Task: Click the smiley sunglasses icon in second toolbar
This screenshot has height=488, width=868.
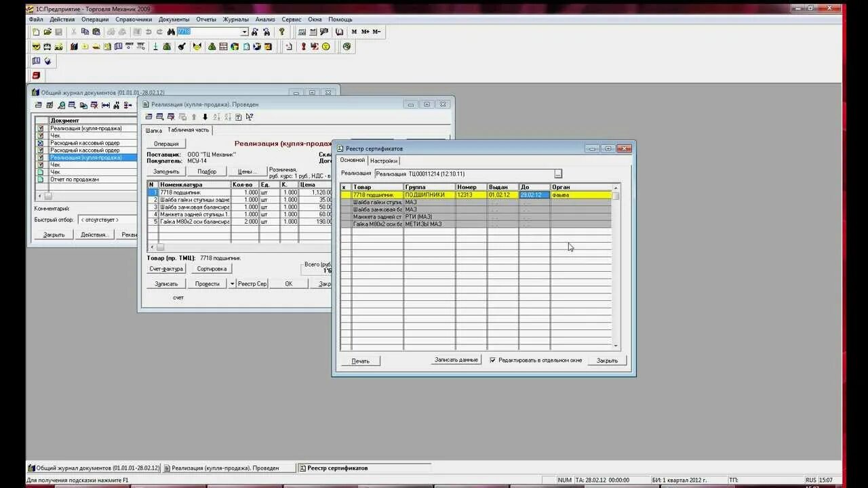Action: 36,47
